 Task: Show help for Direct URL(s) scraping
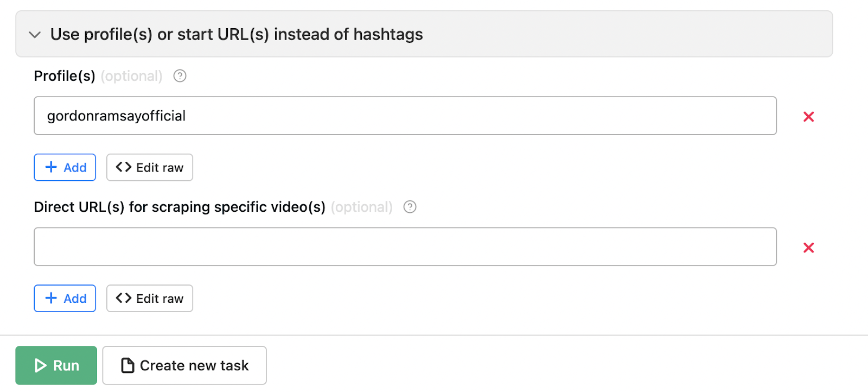pyautogui.click(x=410, y=207)
